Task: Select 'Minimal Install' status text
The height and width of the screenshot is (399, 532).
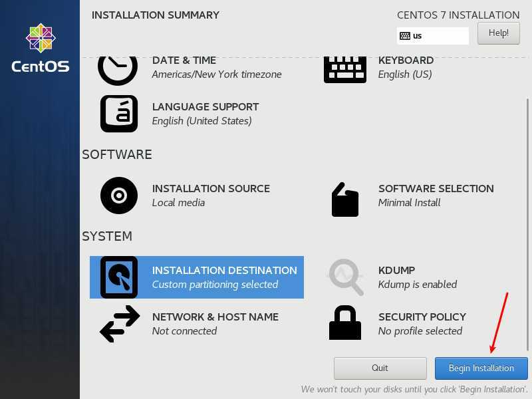Action: pos(409,203)
